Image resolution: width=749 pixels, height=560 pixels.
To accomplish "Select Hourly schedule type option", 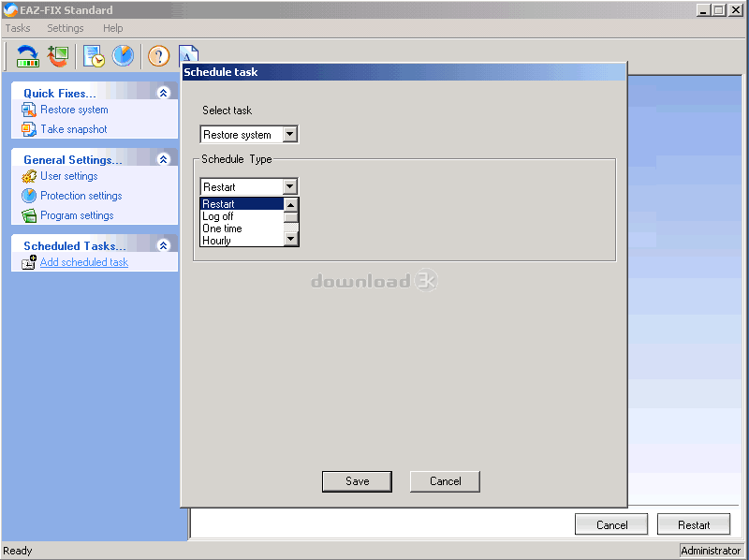I will 217,241.
